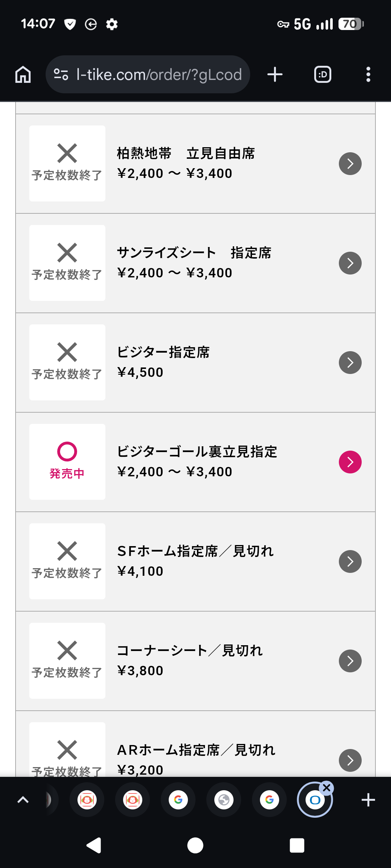Expand the 柏熱地帯 立見自由席 arrow
This screenshot has height=868, width=391.
point(350,164)
